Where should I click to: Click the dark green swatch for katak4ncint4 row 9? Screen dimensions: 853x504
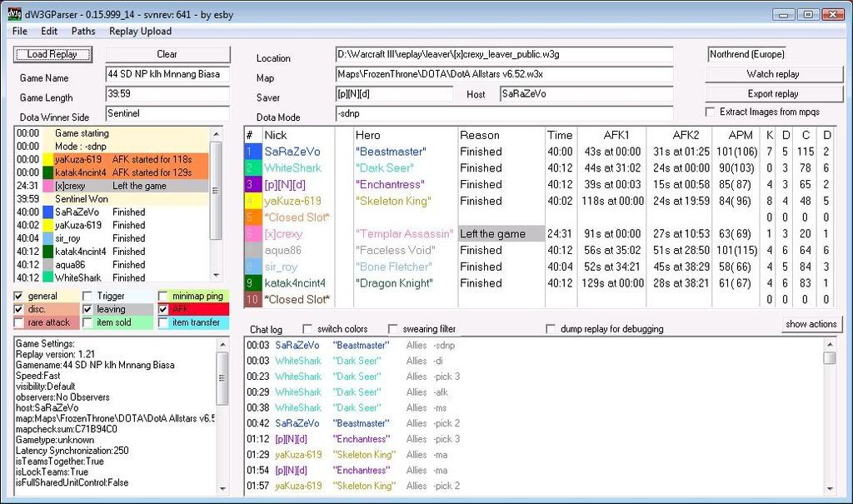coord(253,283)
